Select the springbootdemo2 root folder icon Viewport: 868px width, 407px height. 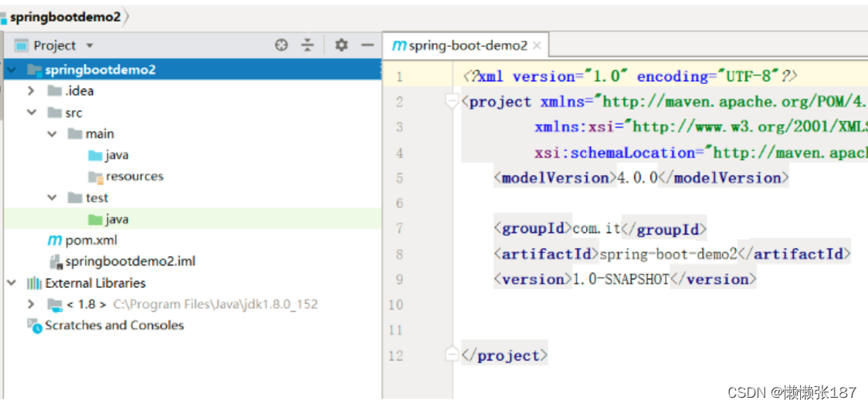click(34, 70)
